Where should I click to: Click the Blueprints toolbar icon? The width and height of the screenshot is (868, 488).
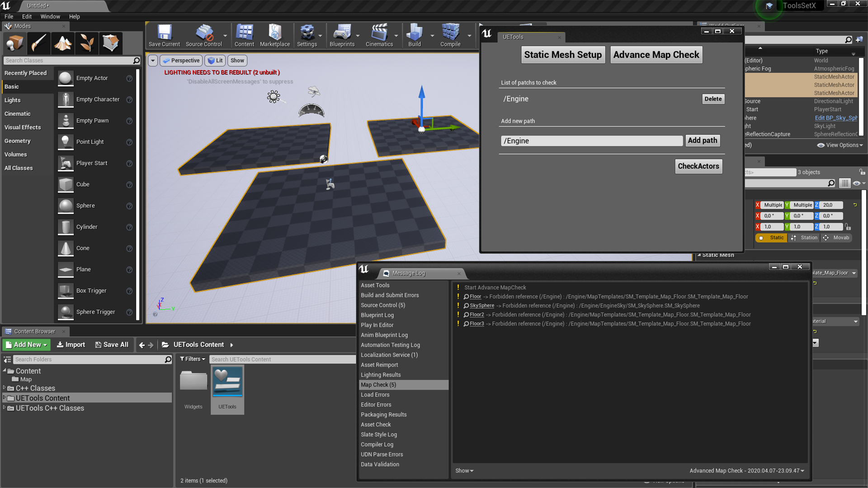[x=342, y=35]
